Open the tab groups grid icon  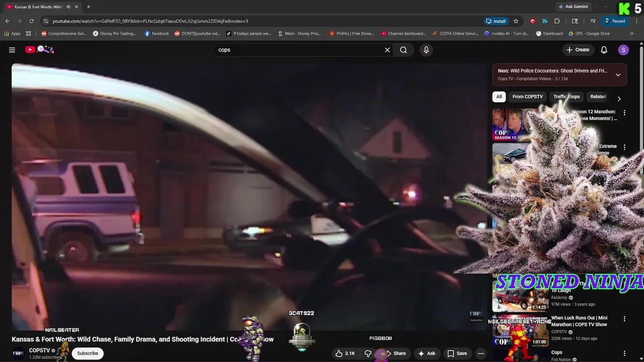click(29, 34)
